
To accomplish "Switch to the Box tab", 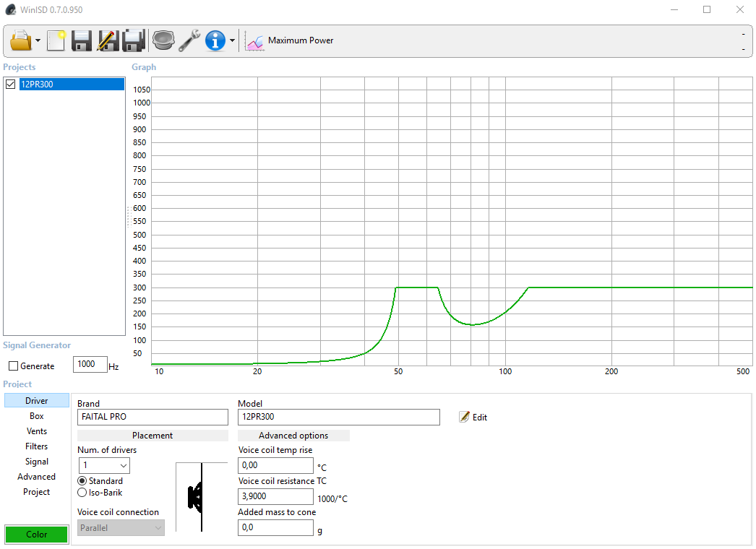I will tap(37, 416).
